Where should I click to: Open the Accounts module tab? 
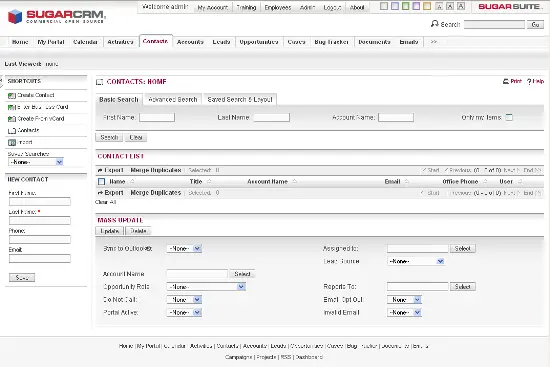click(190, 42)
